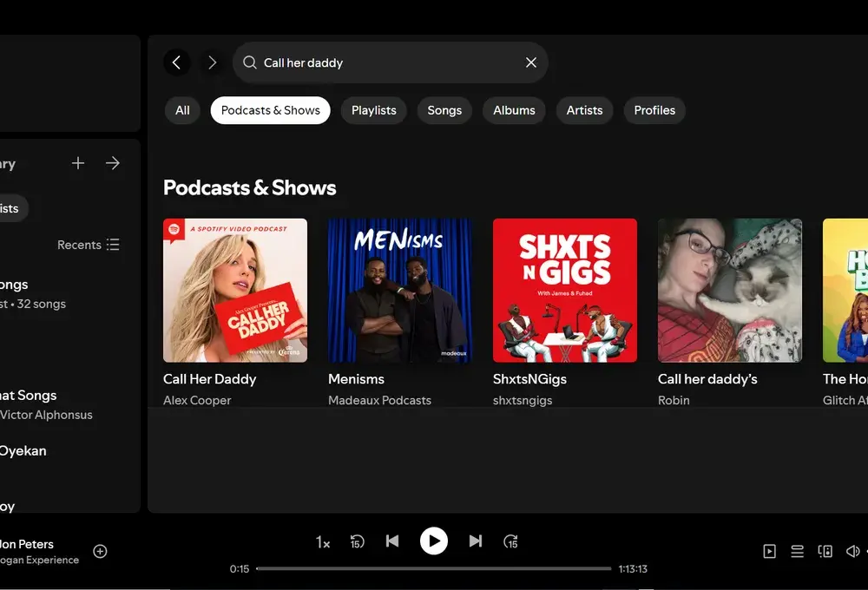The image size is (868, 590).
Task: Mute with the volume speaker icon
Action: coord(852,551)
